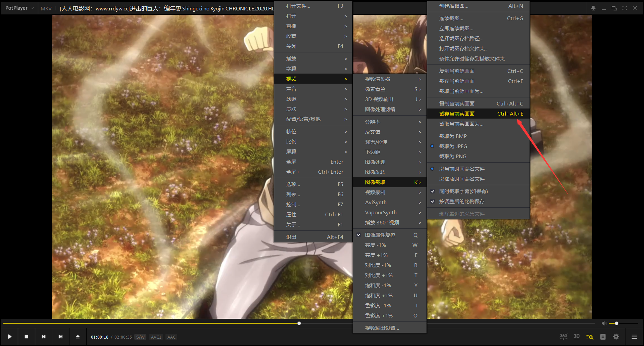Image resolution: width=644 pixels, height=346 pixels.
Task: Open the PotPlayer main menu dropdown
Action: 19,8
